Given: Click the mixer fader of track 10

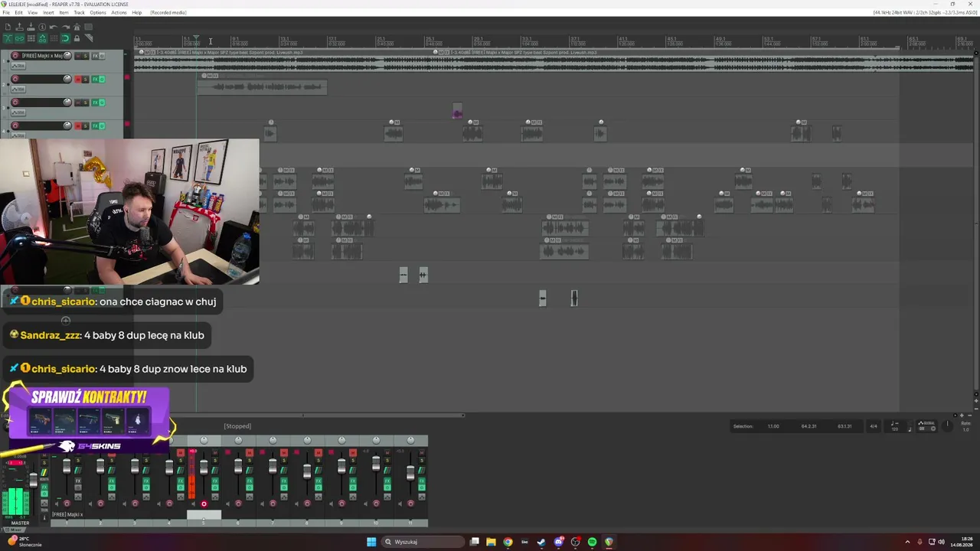Looking at the screenshot, I should tap(376, 463).
